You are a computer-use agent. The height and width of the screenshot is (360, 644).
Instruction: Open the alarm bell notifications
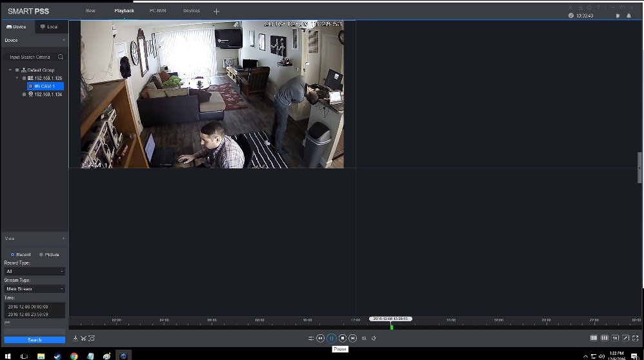[629, 15]
